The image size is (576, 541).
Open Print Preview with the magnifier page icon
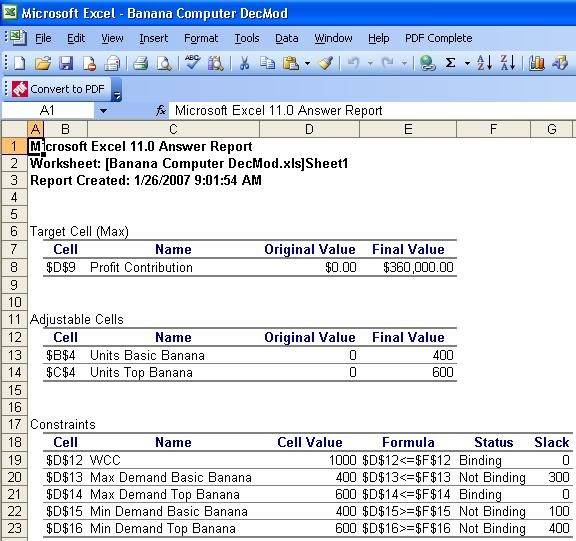click(164, 63)
